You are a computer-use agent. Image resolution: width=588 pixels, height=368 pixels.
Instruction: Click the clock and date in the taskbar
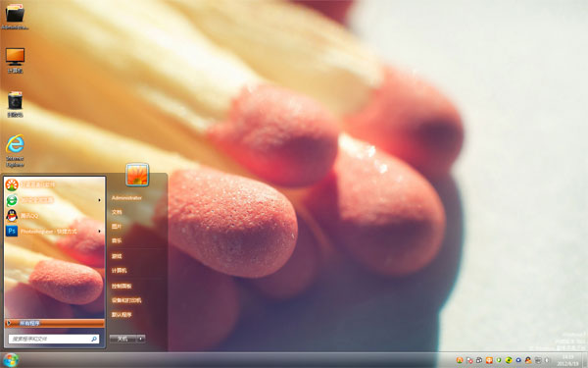(x=567, y=360)
